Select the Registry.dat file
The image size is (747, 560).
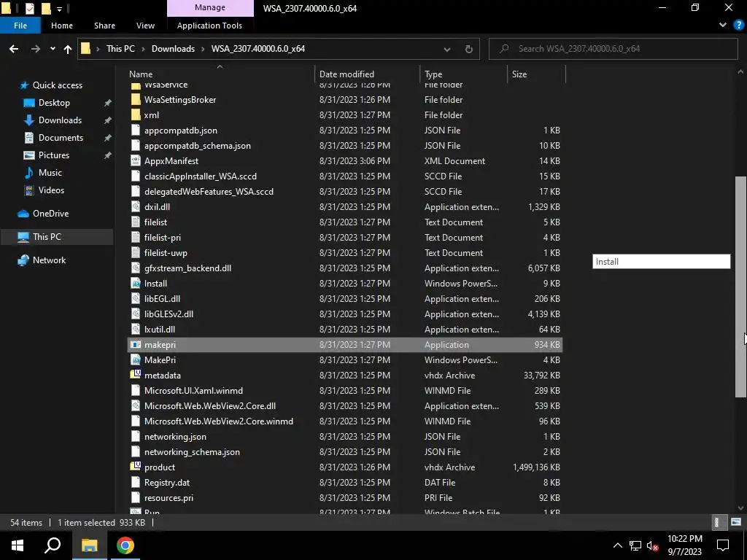coord(167,483)
